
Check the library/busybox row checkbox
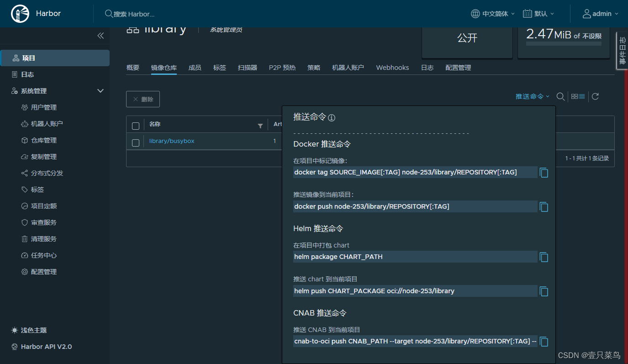pos(136,143)
